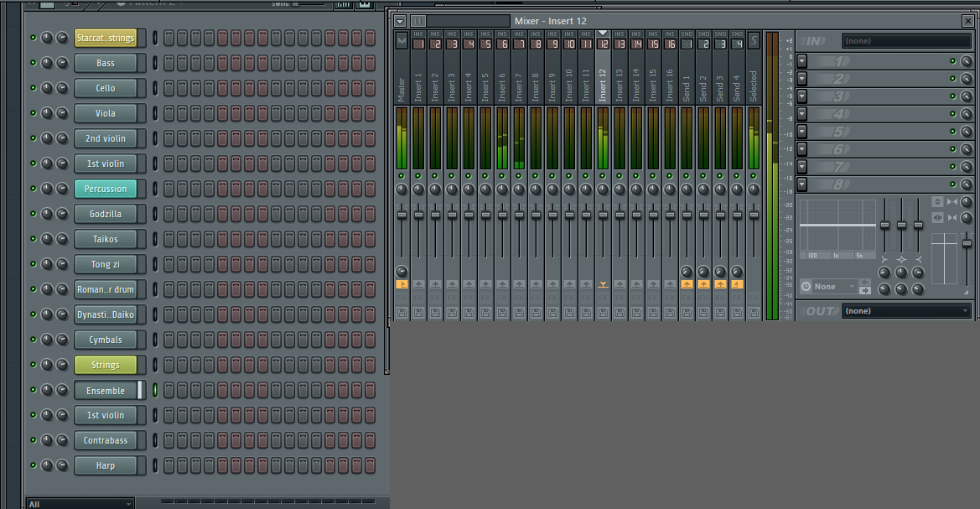Open effect slot 1 dropdown arrow
980x509 pixels.
(802, 61)
